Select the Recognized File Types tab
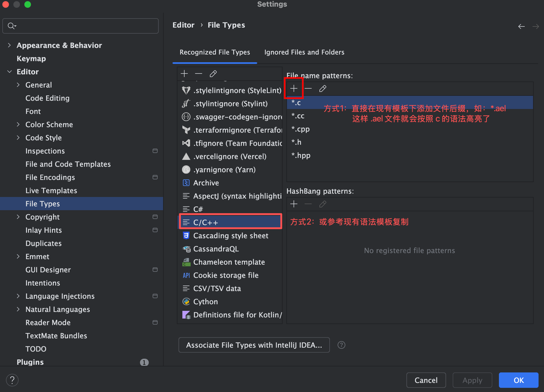The image size is (544, 392). [215, 52]
